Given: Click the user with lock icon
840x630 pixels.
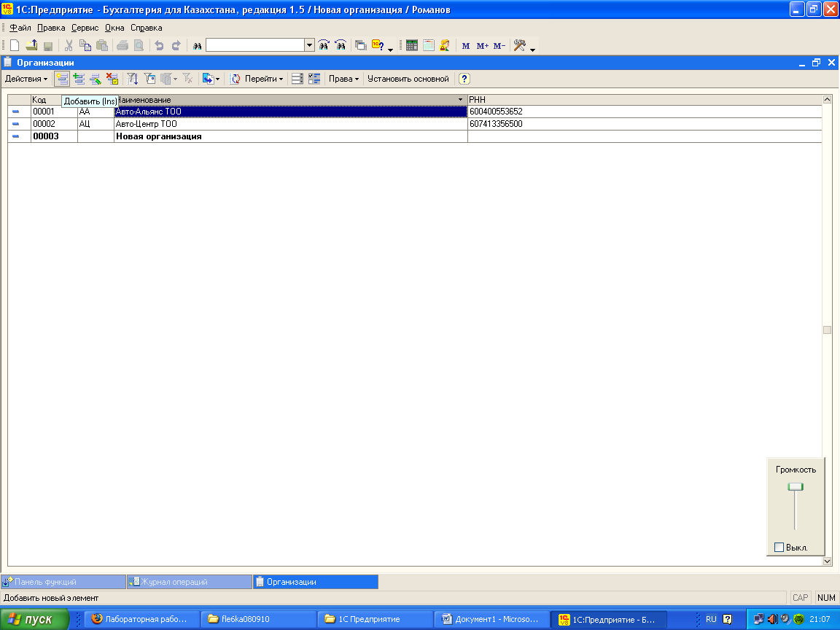Looking at the screenshot, I should [x=445, y=45].
